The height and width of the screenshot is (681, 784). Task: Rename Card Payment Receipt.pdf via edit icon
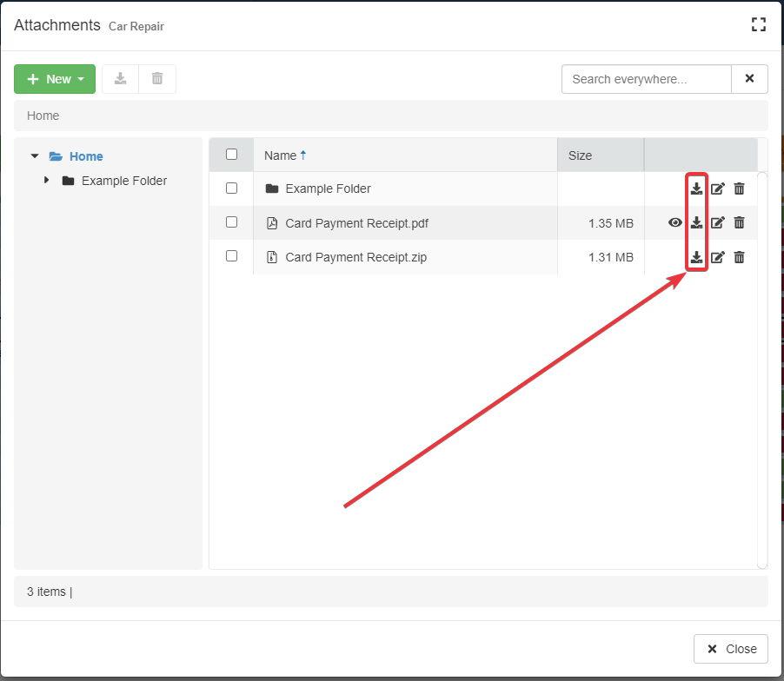point(718,222)
